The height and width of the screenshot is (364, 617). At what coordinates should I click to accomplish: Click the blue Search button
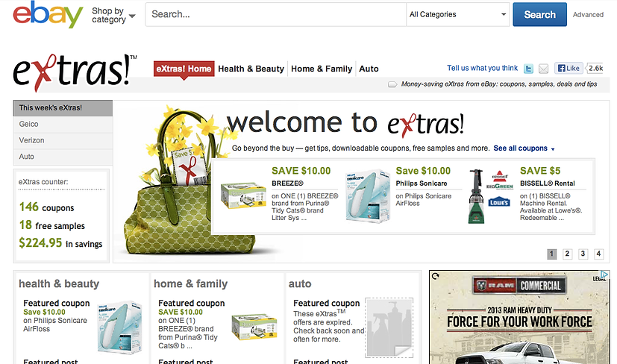(x=539, y=15)
